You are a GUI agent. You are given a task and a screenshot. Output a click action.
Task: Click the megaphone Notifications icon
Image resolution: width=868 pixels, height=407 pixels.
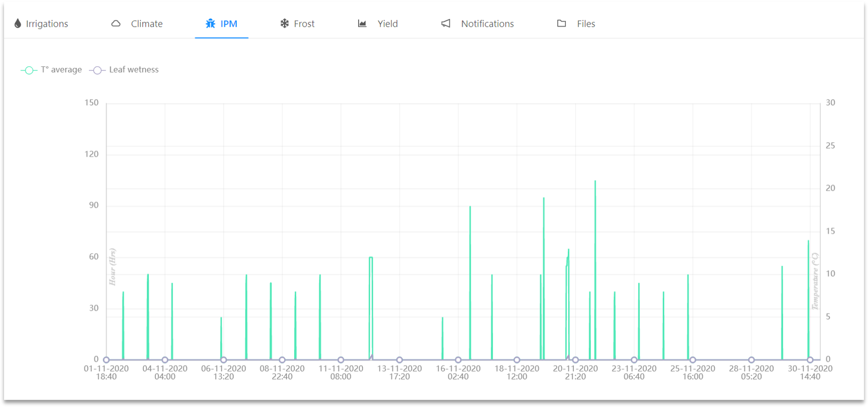pyautogui.click(x=446, y=24)
